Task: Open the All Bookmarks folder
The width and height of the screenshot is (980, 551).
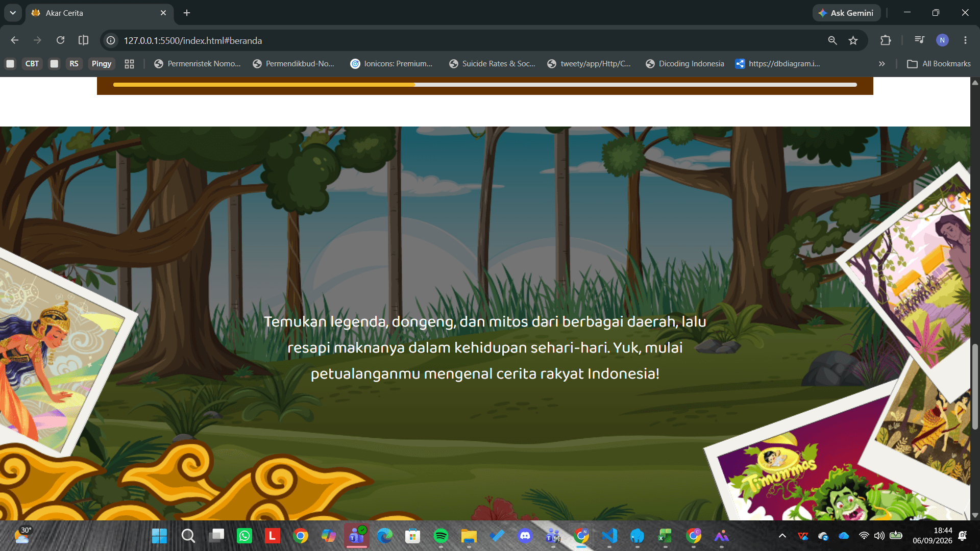Action: click(x=939, y=64)
